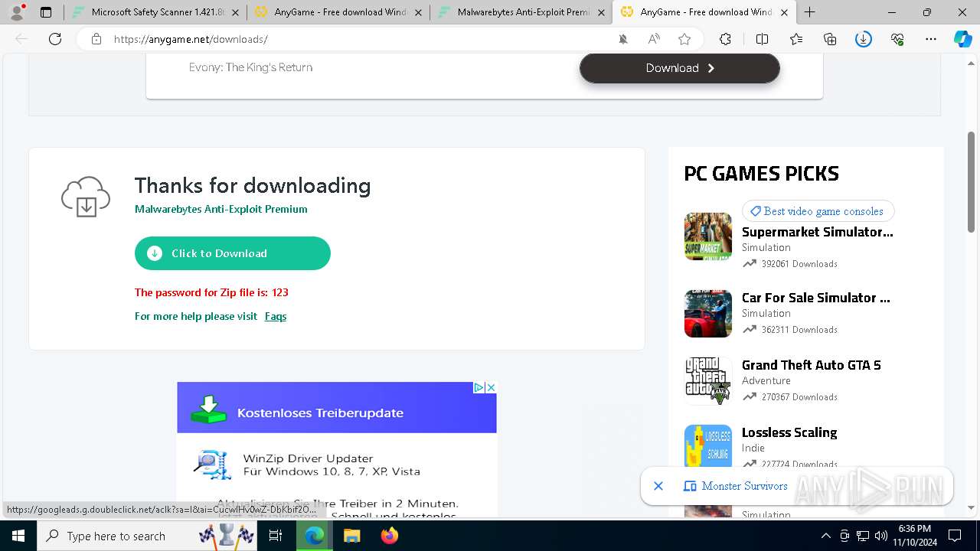The image size is (980, 551).
Task: Click the Lossless Scaling thumbnail
Action: pyautogui.click(x=708, y=446)
